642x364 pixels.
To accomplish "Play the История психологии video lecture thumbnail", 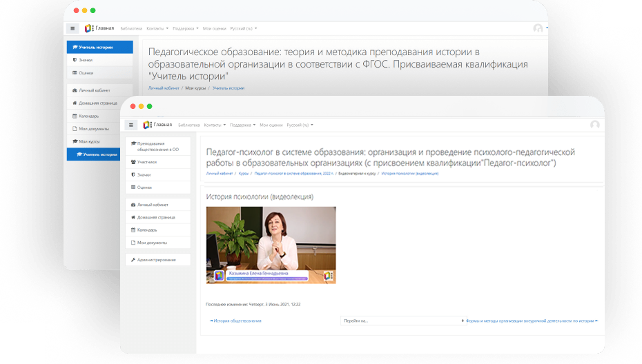I will click(271, 245).
